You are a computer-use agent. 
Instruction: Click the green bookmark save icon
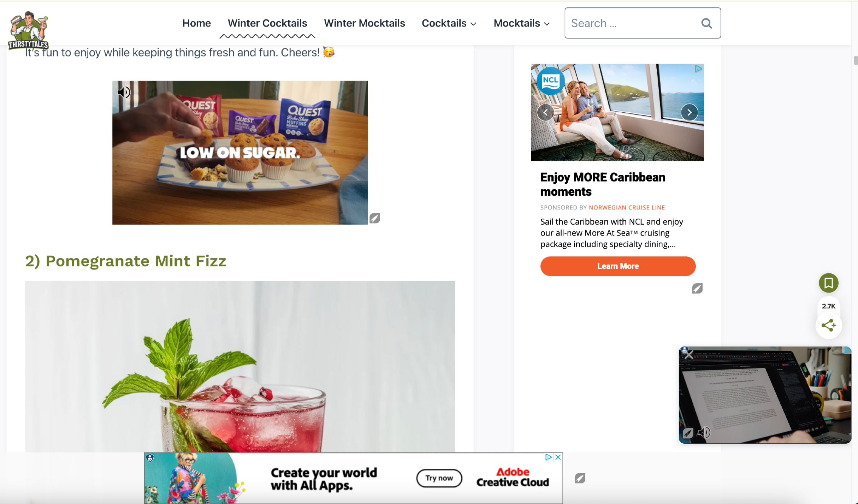829,283
